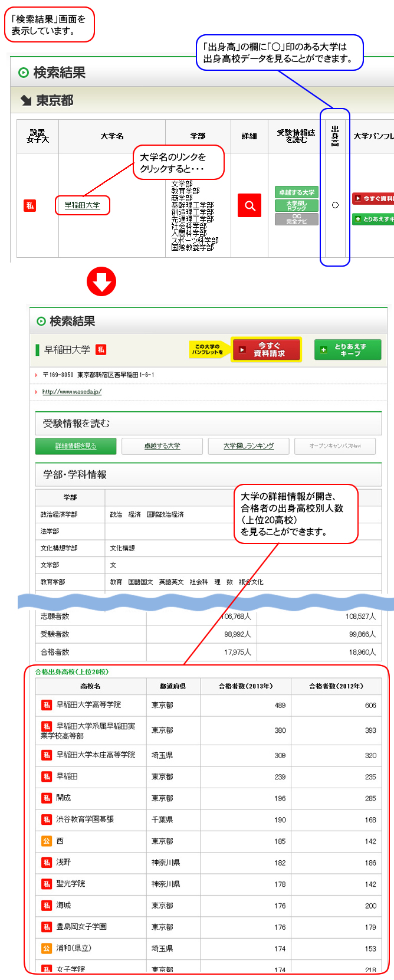The height and width of the screenshot is (980, 394).
Task: Click the 文化構想学部 row label
Action: tap(59, 548)
